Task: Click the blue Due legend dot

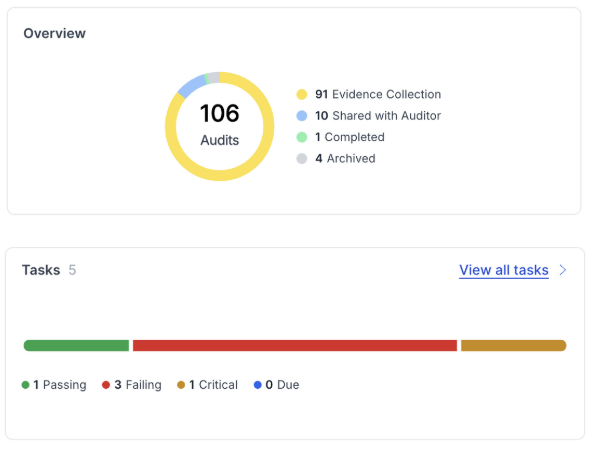Action: pyautogui.click(x=257, y=385)
